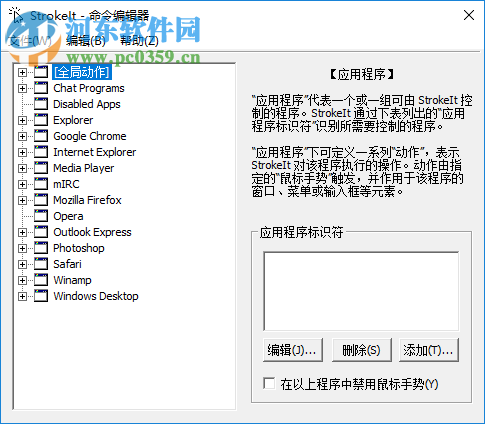Screen dimensions: 485x424
Task: Select Mozilla Firefox in the tree
Action: (87, 200)
